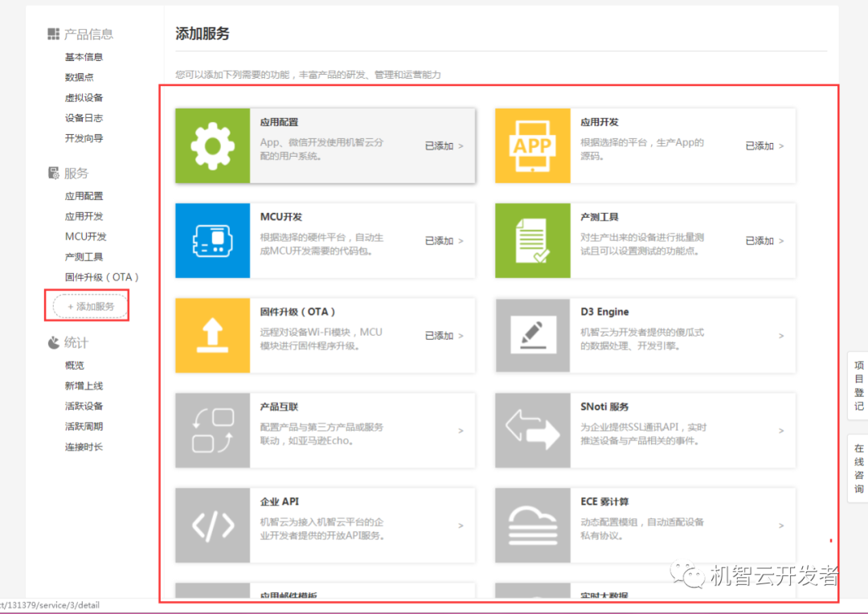Screen dimensions: 868x614
Task: Open the 在线咨询 side tab
Action: coord(858,469)
